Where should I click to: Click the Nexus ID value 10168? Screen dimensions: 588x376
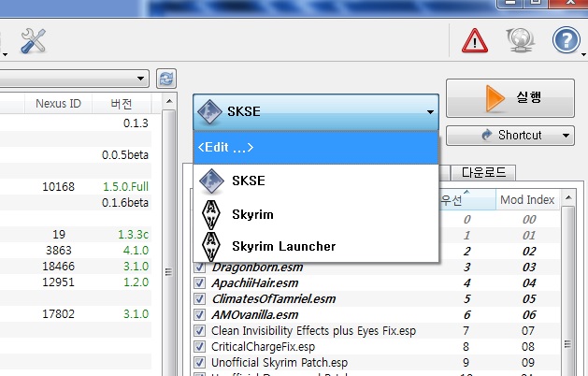click(x=58, y=186)
